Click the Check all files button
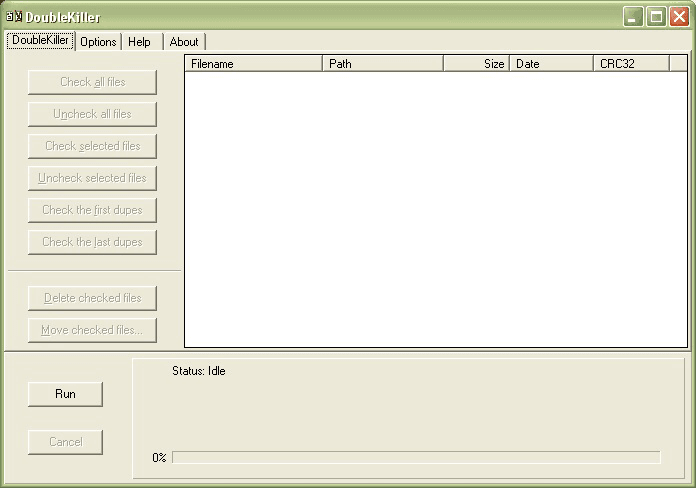The width and height of the screenshot is (696, 488). pyautogui.click(x=92, y=82)
